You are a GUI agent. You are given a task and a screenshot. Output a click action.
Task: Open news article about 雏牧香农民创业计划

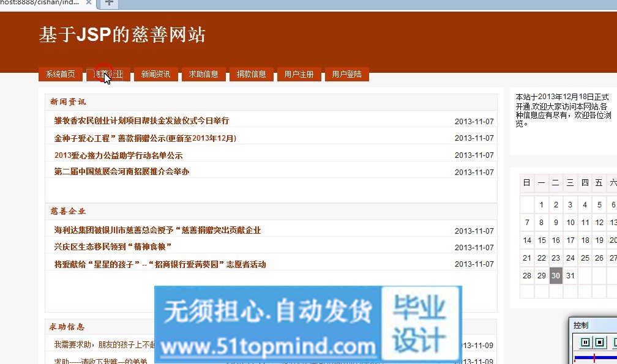tap(141, 121)
